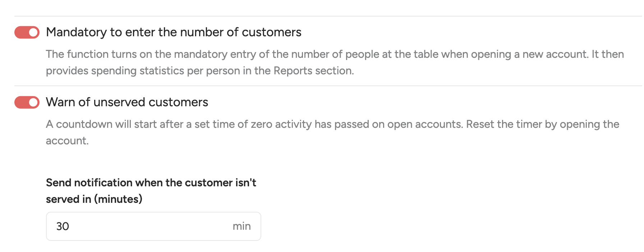Turn off Warn of unserved customers switch

[27, 102]
